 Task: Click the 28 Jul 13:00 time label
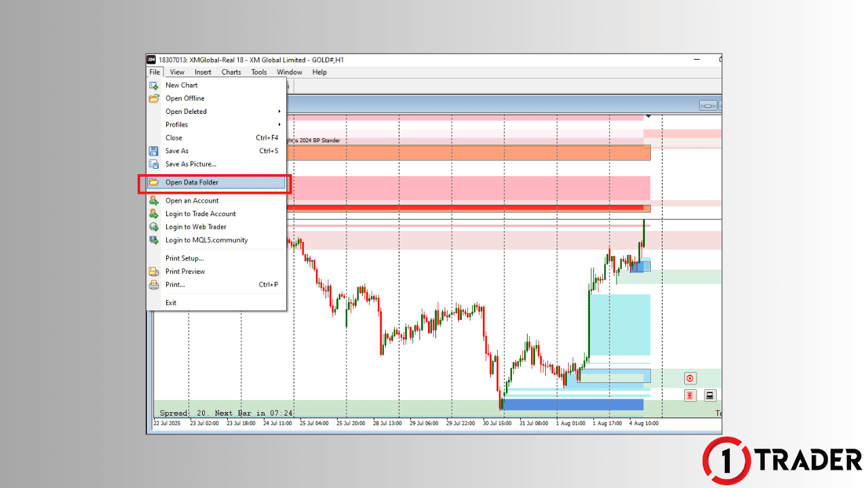pyautogui.click(x=387, y=424)
